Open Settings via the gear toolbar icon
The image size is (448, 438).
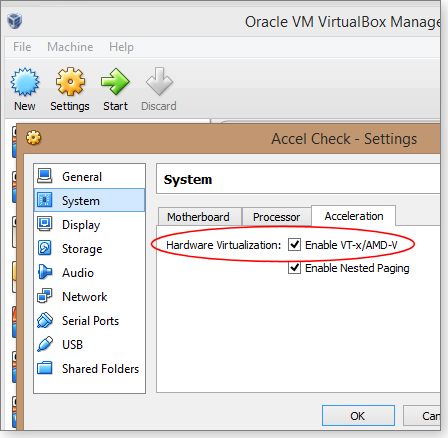[70, 82]
